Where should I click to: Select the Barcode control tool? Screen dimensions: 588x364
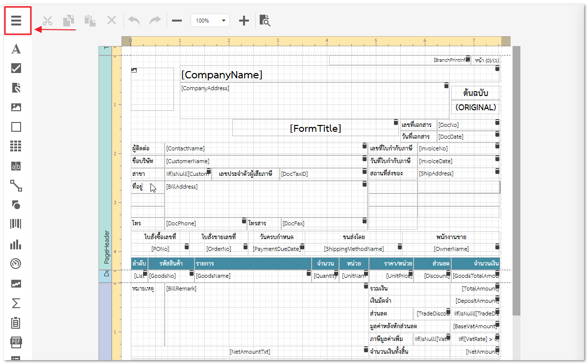(16, 224)
